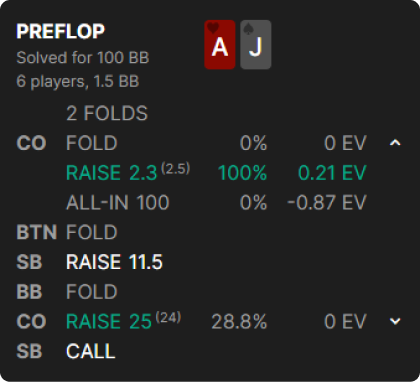Click the 28.8% frequency value
This screenshot has height=382, width=420.
[x=239, y=321]
